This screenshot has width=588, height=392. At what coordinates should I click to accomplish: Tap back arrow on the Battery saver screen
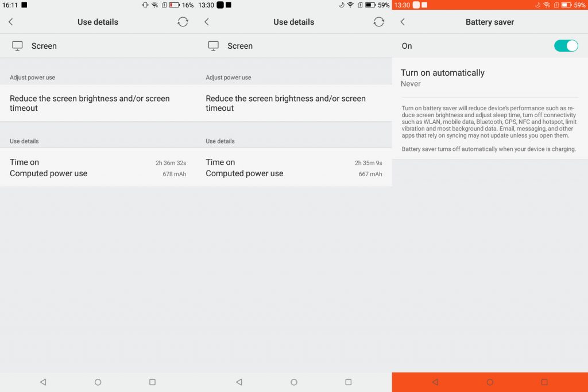pos(403,22)
